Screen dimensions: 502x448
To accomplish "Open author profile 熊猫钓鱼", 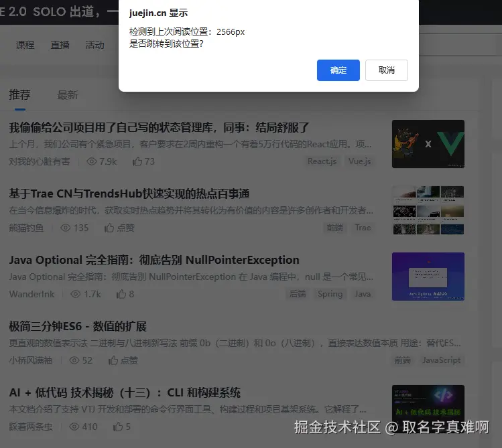I will [26, 228].
